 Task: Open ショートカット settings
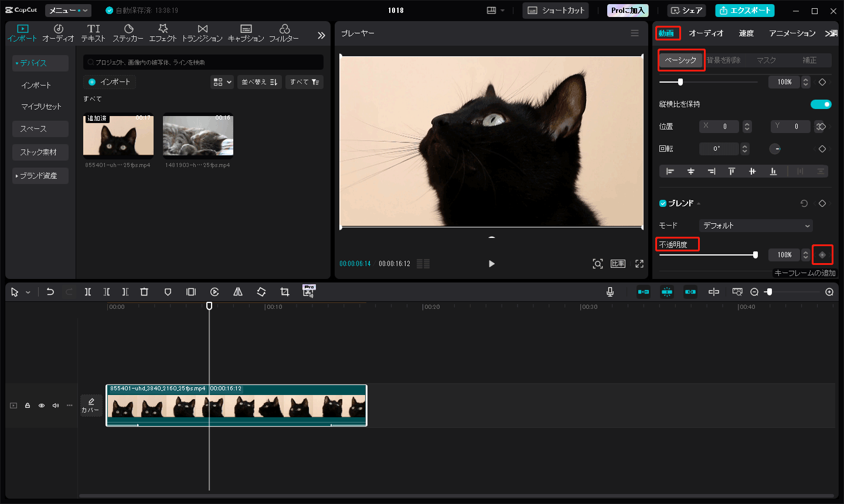(556, 11)
